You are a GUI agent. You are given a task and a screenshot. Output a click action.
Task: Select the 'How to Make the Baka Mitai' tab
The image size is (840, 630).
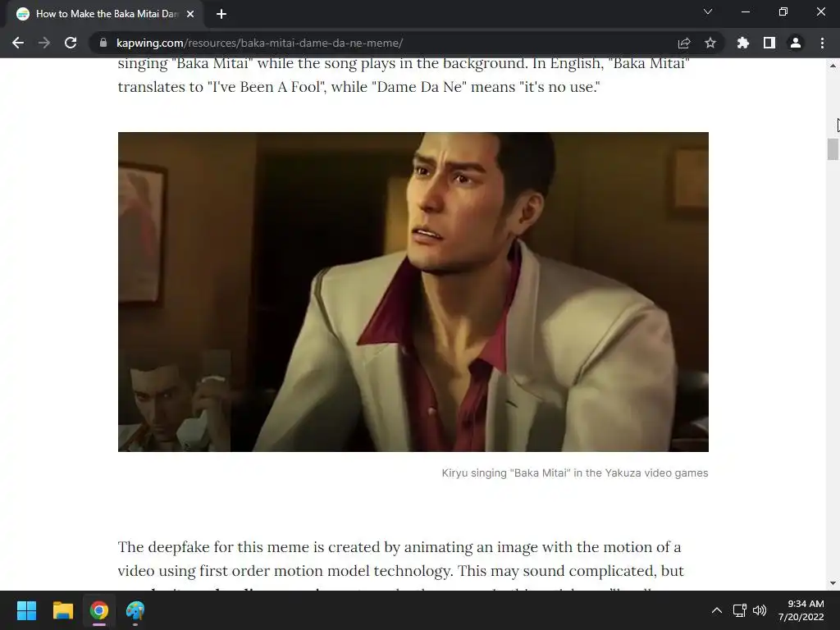click(105, 14)
